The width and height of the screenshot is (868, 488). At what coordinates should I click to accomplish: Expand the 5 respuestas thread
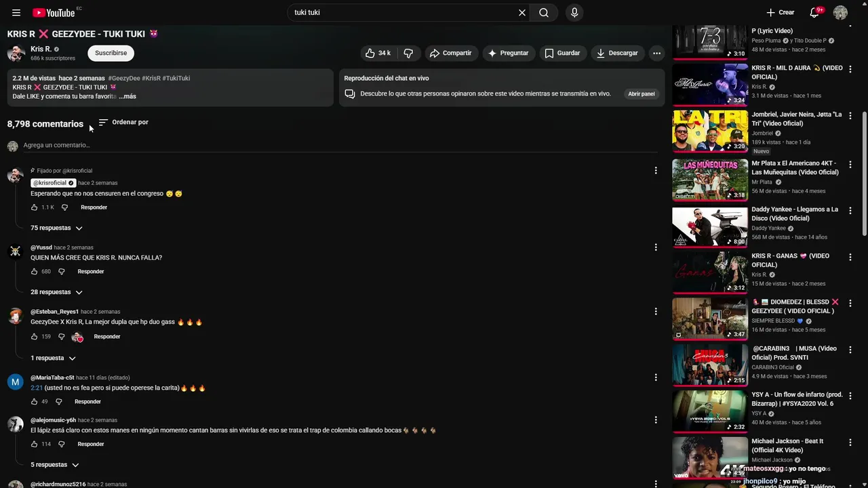(56, 465)
